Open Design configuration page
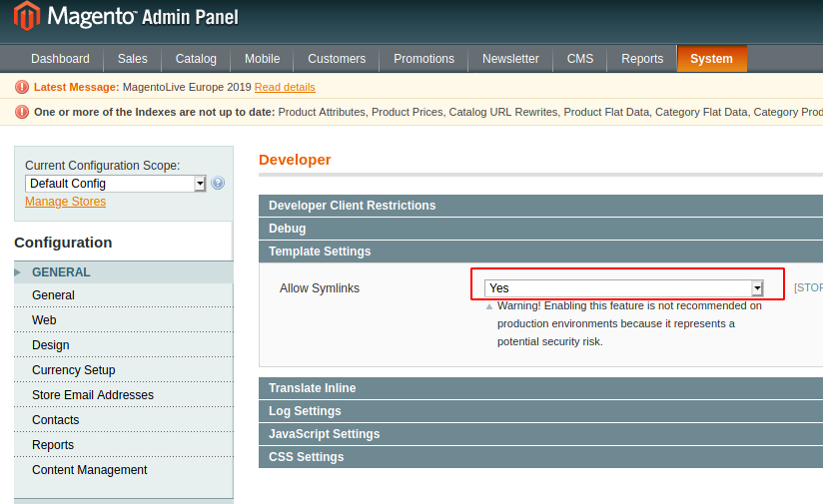Screen dimensions: 823x504 (123, 345)
